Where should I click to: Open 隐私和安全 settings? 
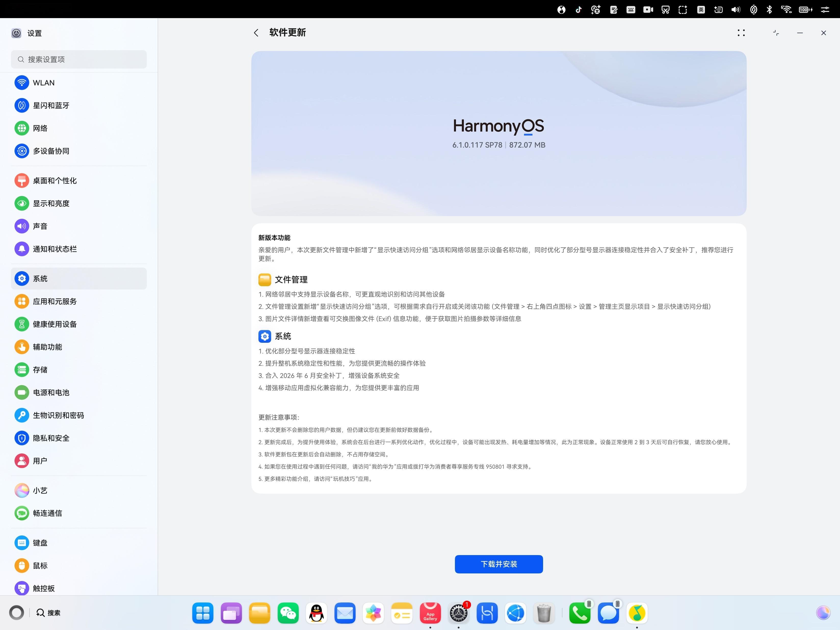(78, 438)
